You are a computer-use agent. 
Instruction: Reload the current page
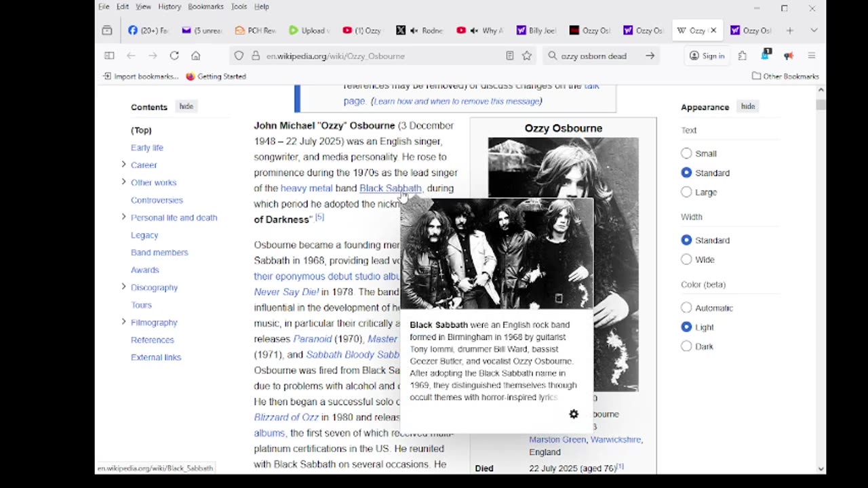(x=174, y=56)
